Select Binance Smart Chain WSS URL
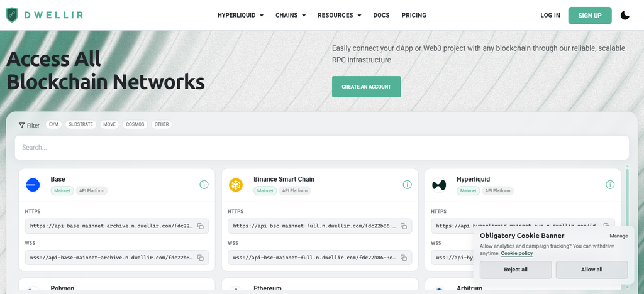The height and width of the screenshot is (294, 644). point(314,258)
